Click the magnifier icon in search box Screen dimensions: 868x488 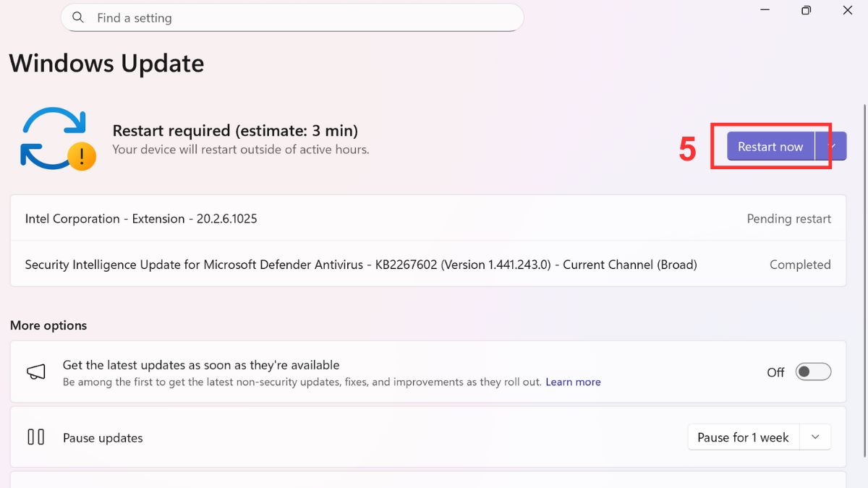[78, 18]
